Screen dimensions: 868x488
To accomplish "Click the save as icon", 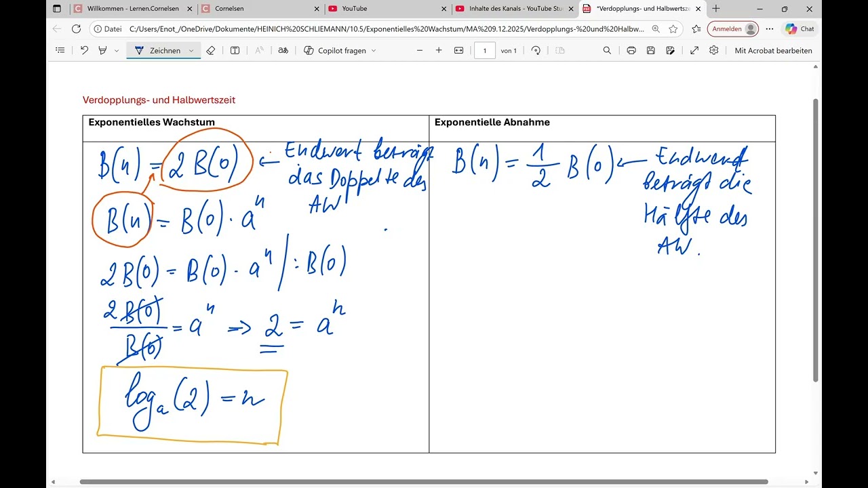I will (671, 50).
